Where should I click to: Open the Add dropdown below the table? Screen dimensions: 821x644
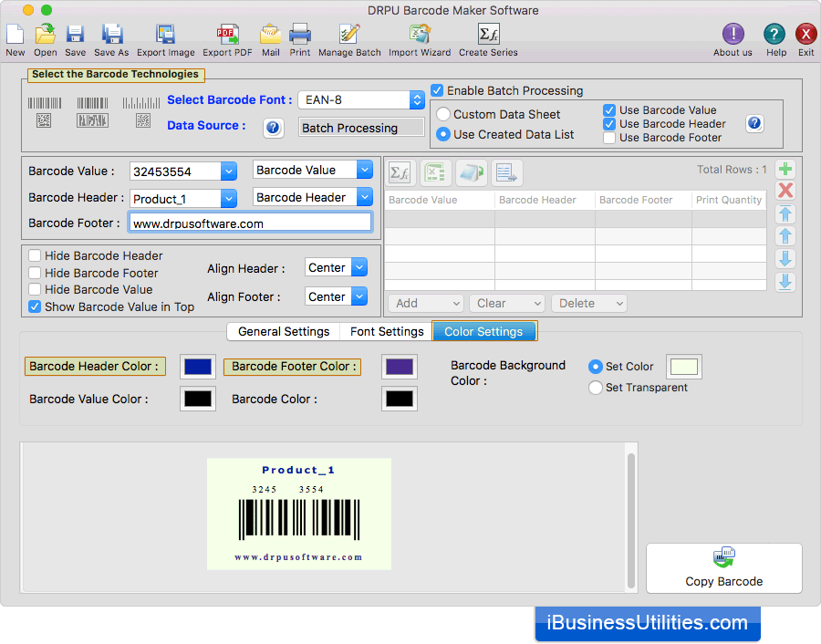[x=426, y=303]
